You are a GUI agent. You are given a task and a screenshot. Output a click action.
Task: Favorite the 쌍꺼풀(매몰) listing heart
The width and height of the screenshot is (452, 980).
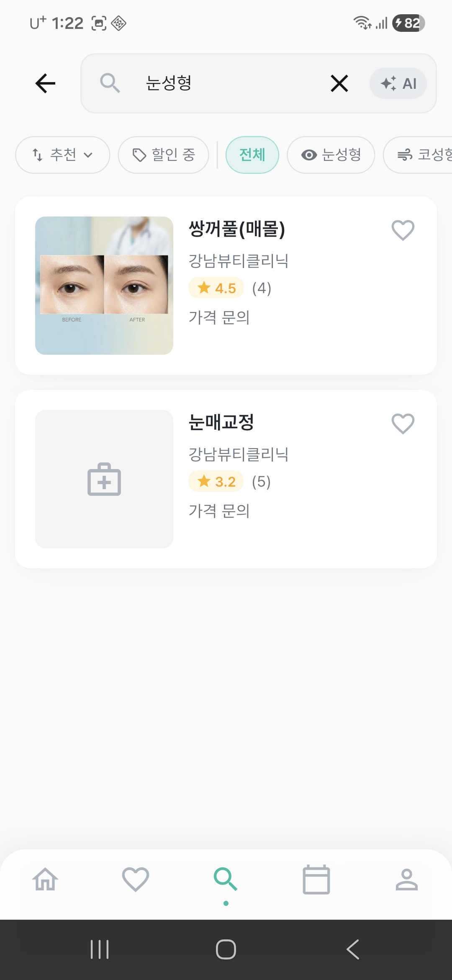(403, 230)
